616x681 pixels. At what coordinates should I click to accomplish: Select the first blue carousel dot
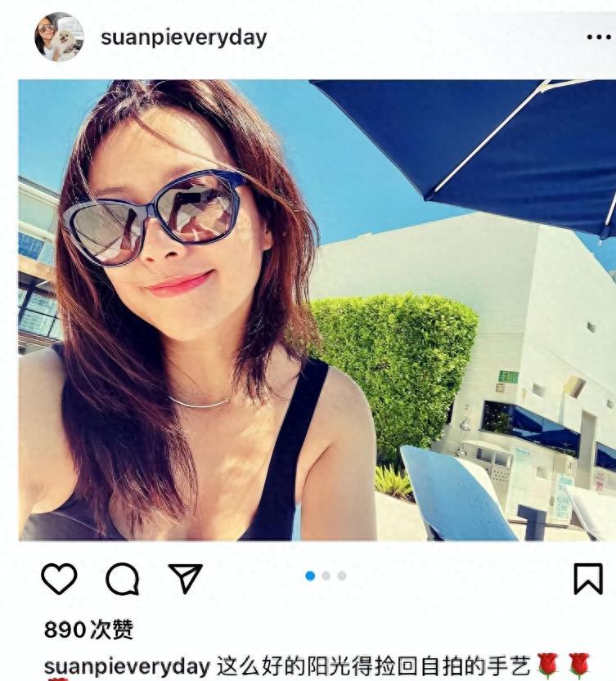pos(310,576)
